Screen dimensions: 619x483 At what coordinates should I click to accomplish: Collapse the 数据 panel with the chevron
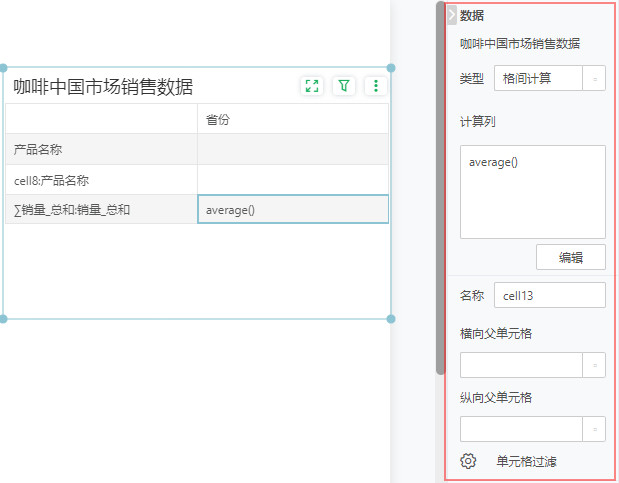pos(452,15)
